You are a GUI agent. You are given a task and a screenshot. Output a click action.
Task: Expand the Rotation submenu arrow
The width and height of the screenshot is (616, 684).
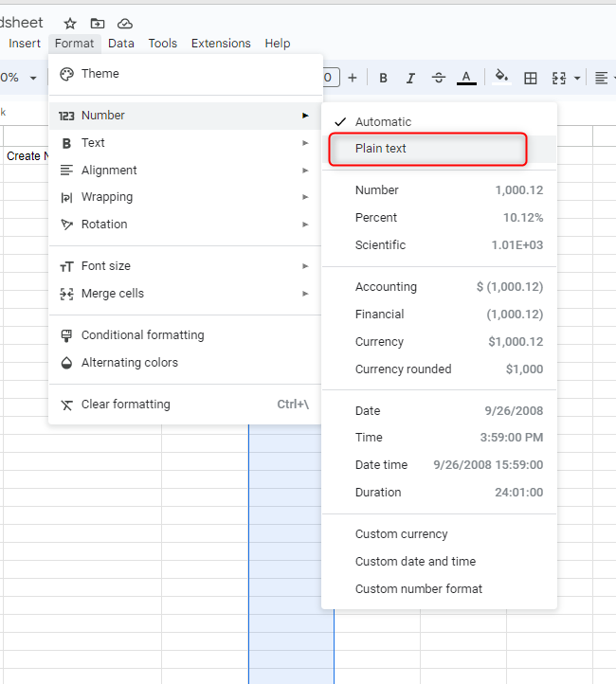coord(305,225)
